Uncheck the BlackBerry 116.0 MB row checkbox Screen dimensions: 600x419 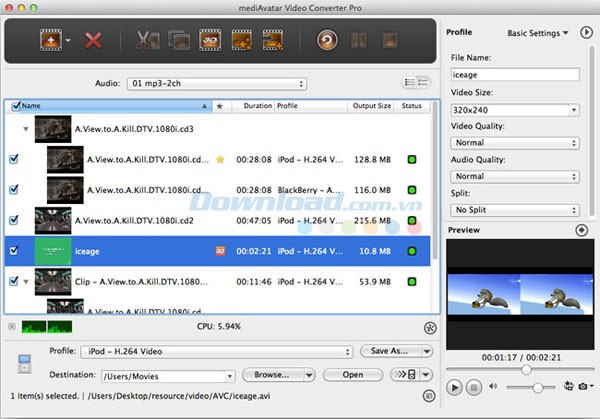(x=14, y=189)
